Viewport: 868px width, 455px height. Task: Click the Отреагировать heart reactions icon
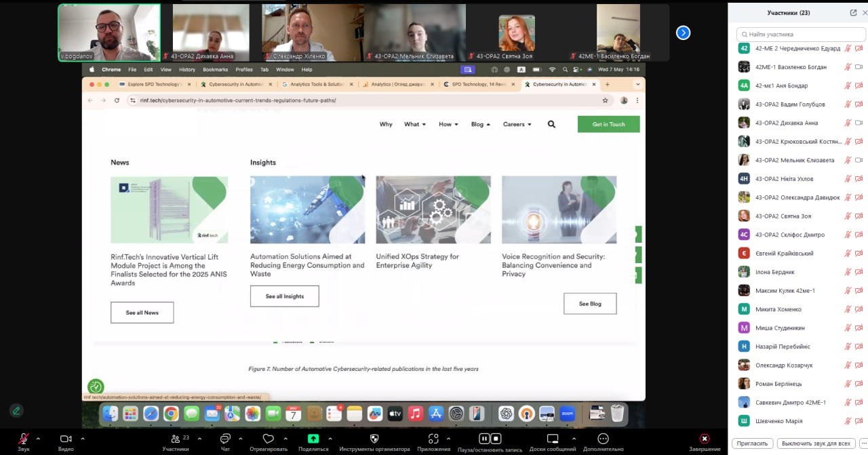(x=269, y=439)
